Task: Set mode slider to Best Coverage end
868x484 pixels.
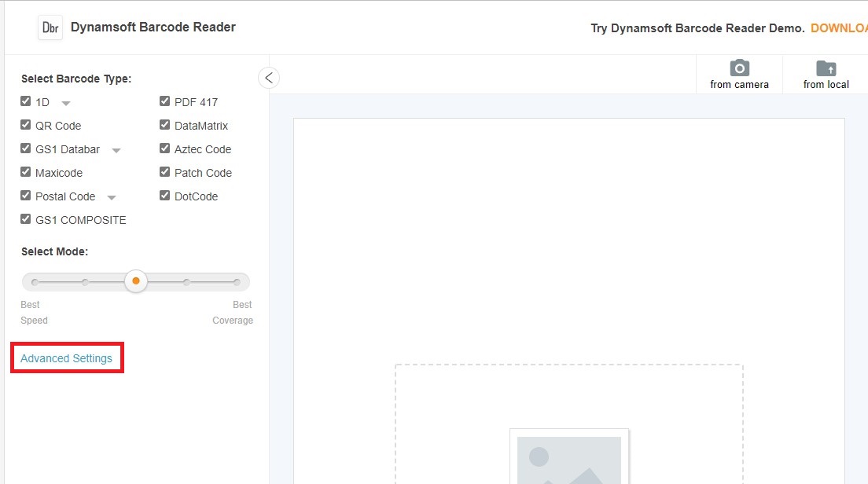Action: (237, 281)
